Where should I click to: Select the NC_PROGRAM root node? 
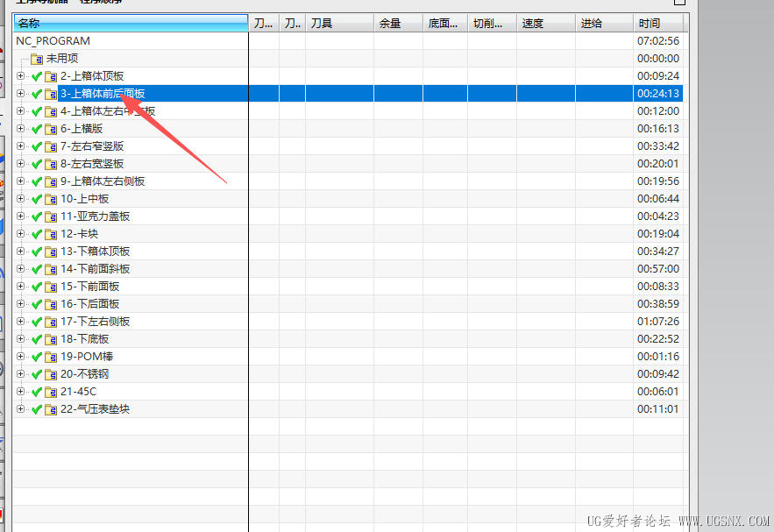(x=53, y=41)
